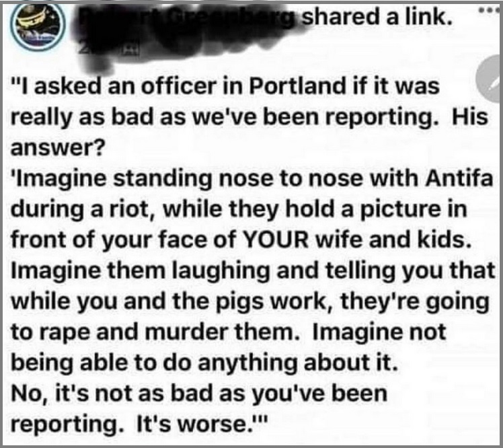
Task: Click the phrase "Imagine not" in the post
Action: pos(379,332)
